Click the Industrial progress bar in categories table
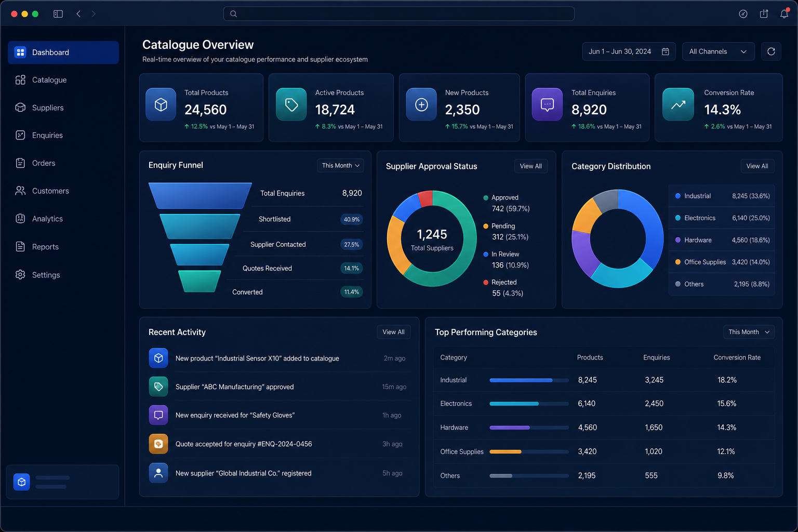The width and height of the screenshot is (798, 532). [x=529, y=380]
